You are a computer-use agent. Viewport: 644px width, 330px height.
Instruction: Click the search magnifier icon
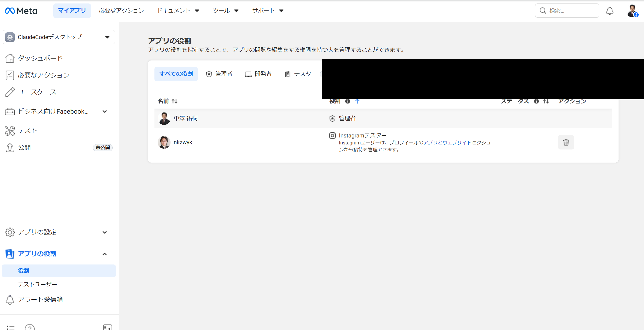(x=543, y=11)
